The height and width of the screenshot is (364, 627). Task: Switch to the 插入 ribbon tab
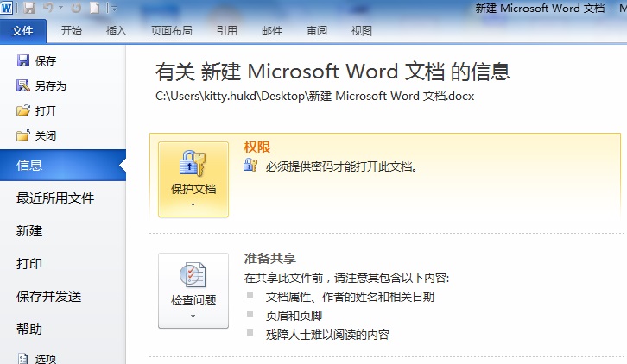point(117,31)
